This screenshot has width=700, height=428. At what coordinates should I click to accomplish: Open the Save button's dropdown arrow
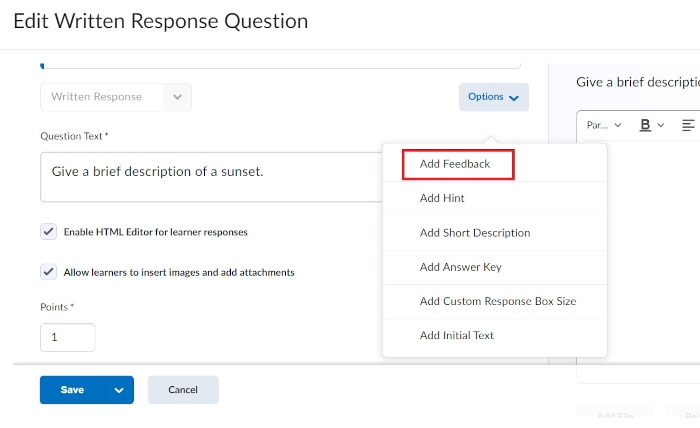pos(119,390)
